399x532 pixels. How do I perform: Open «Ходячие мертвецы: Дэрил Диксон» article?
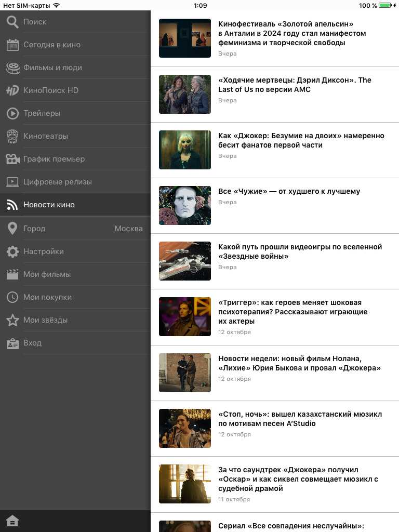click(275, 95)
